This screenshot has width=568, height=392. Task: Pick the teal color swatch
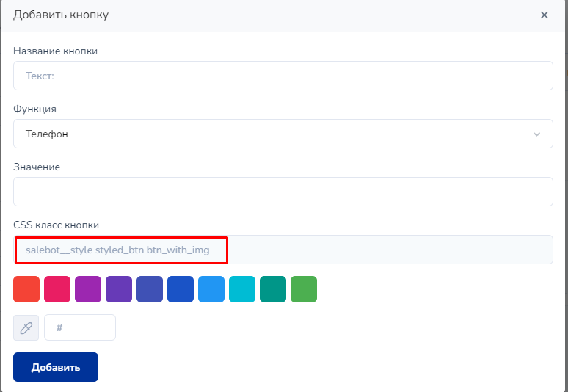tap(273, 289)
